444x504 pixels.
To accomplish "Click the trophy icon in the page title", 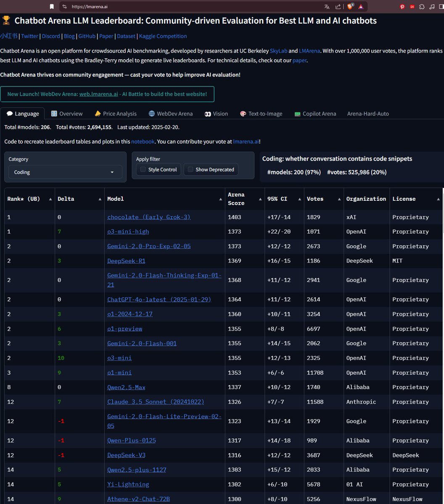I will click(6, 21).
